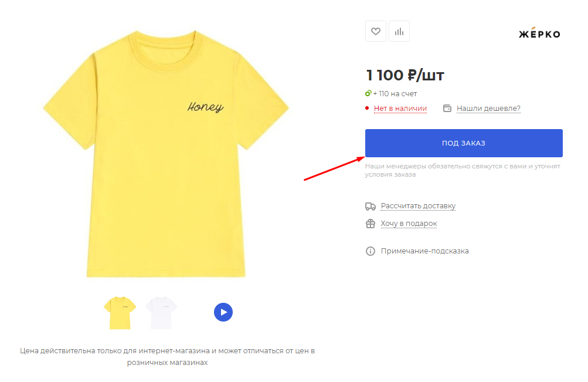This screenshot has width=588, height=382.
Task: Open the Нашли дешевле? link
Action: pos(488,109)
